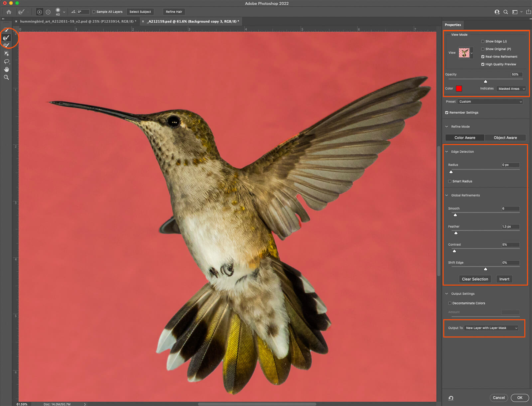Click the red overlay Color swatch
Viewport: 532px width, 406px height.
tap(459, 89)
